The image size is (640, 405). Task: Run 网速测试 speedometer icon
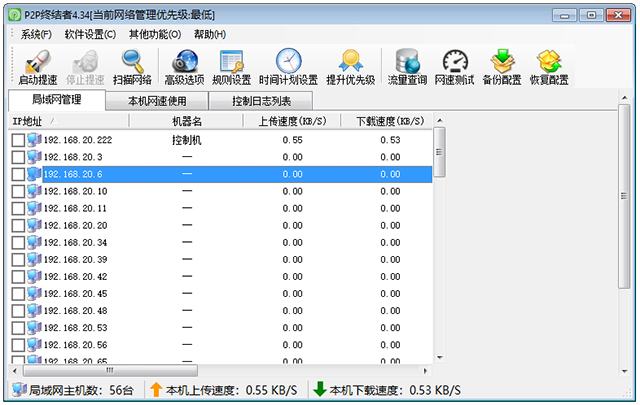455,61
